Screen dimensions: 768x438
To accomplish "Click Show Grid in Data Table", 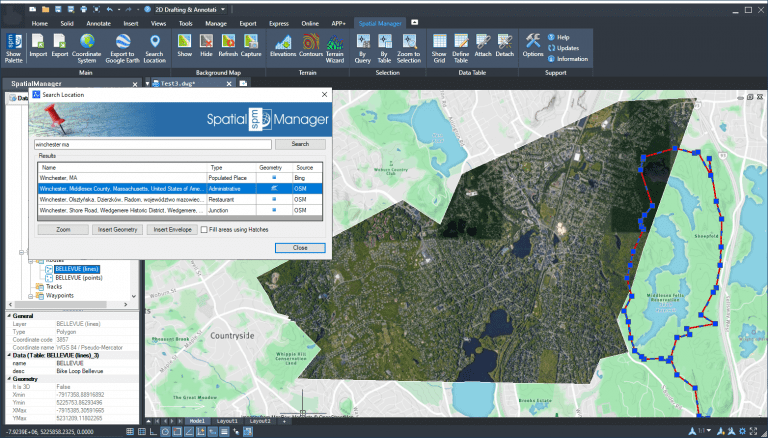I will (x=439, y=48).
